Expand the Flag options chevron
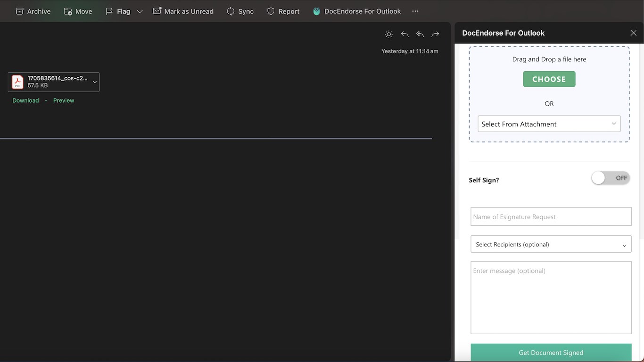 pyautogui.click(x=140, y=11)
